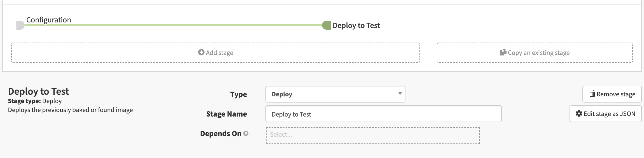The height and width of the screenshot is (158, 644).
Task: Click the Stage type: Deploy text
Action: pyautogui.click(x=35, y=101)
